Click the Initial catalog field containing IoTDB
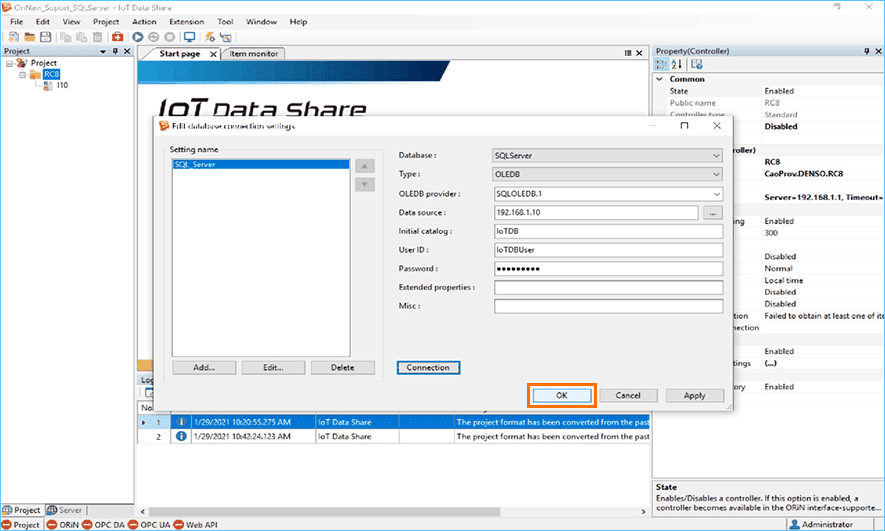This screenshot has height=531, width=885. (x=608, y=231)
